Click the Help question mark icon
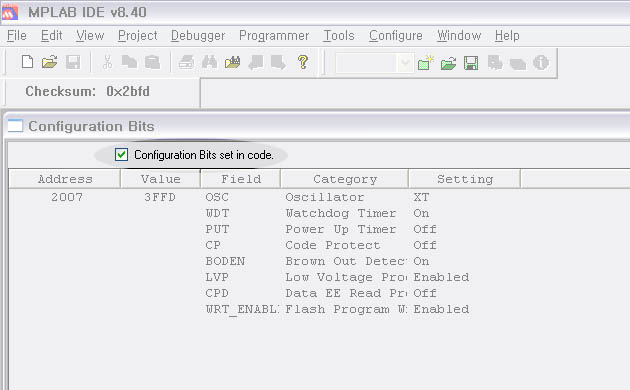 coord(303,62)
